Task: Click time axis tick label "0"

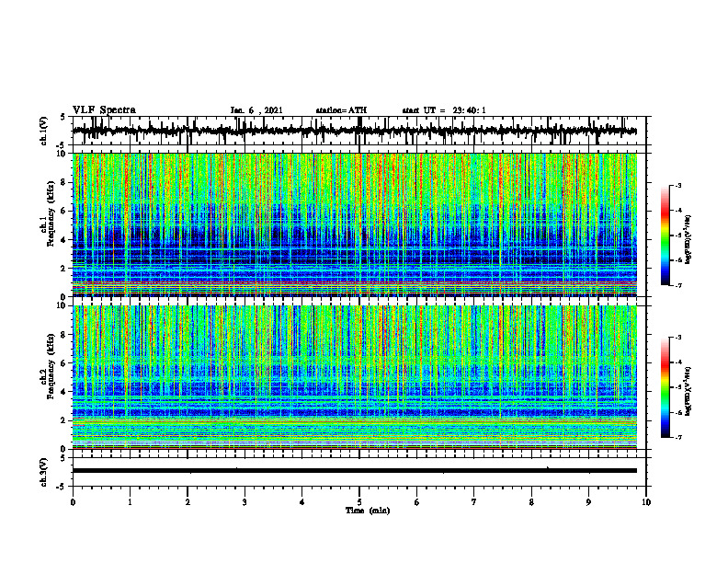Action: (x=73, y=502)
